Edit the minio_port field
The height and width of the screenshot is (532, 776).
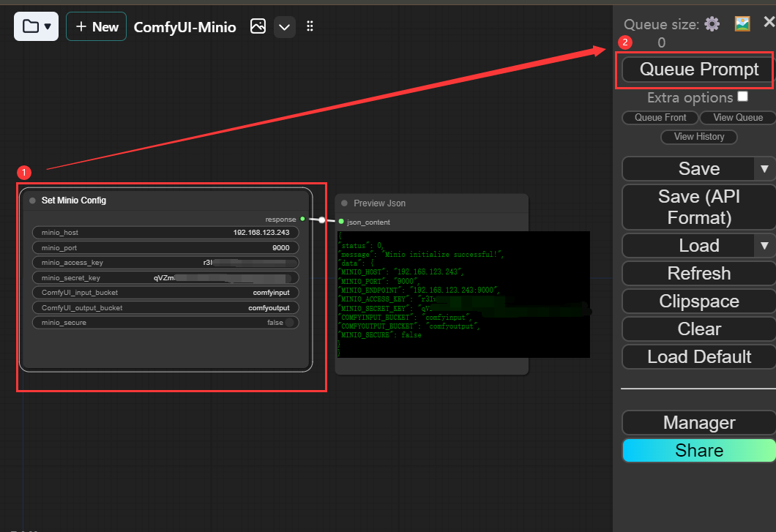(165, 247)
